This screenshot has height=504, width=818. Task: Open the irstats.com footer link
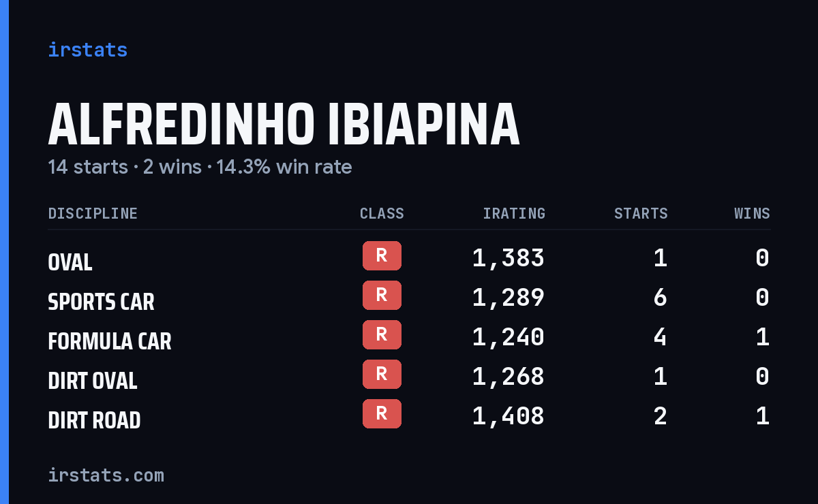pyautogui.click(x=106, y=475)
